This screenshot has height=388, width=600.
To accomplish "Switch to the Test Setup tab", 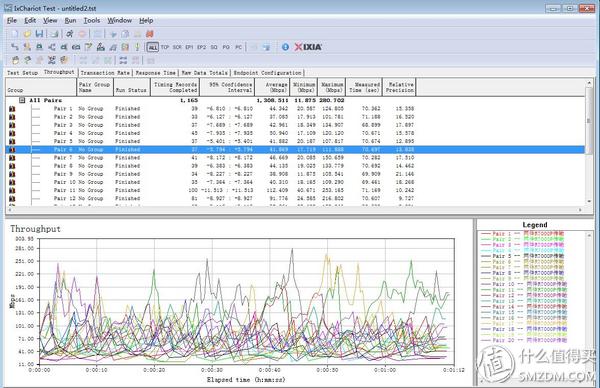I will tap(23, 73).
